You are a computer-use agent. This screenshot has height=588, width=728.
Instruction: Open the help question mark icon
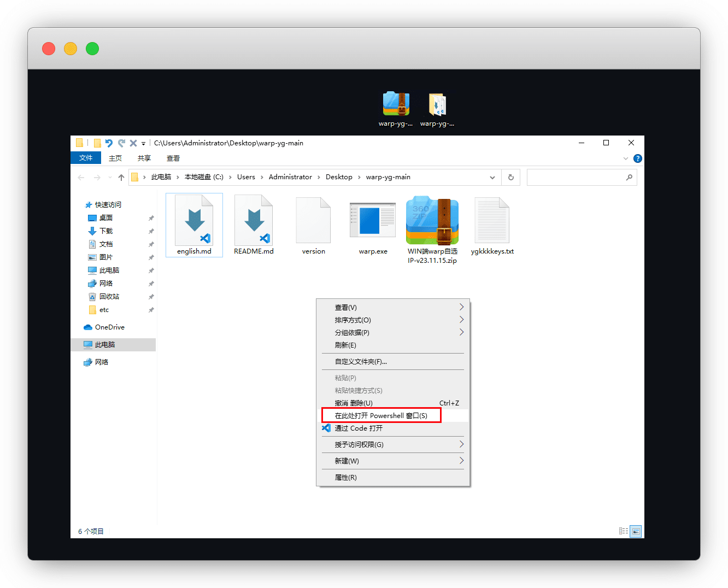[x=637, y=158]
